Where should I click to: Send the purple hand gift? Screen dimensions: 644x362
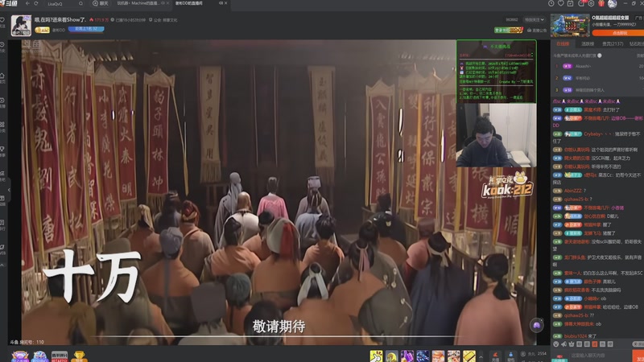[407, 356]
